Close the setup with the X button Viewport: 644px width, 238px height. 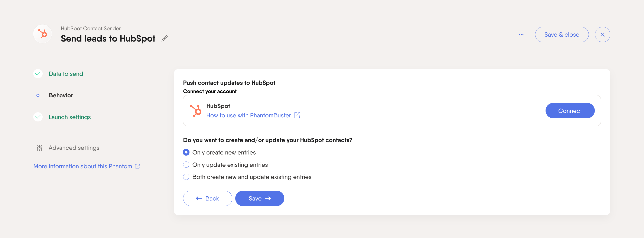pyautogui.click(x=602, y=35)
